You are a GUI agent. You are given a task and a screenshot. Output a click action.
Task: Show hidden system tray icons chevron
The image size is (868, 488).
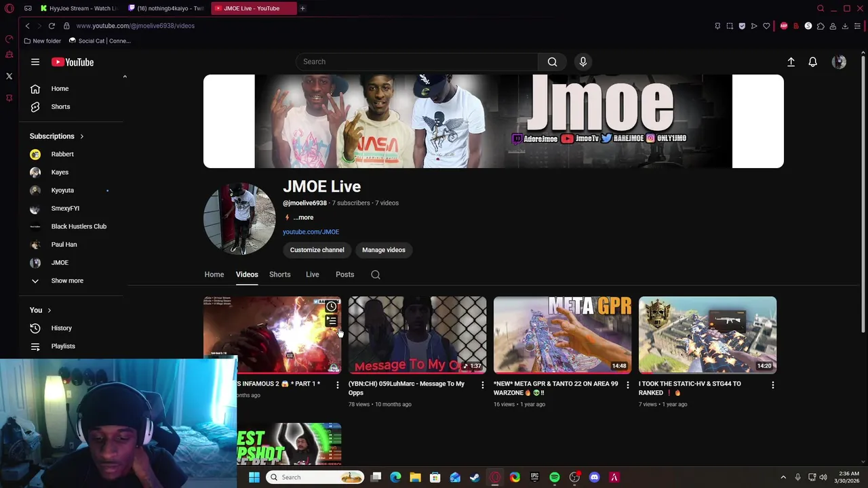pos(783,477)
